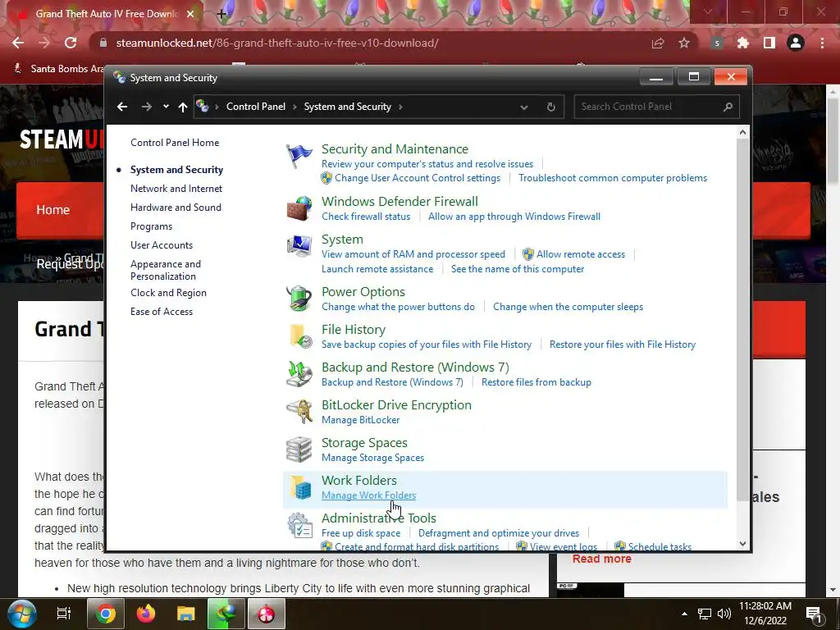Go up one level in Control Panel
This screenshot has height=630, width=840.
tap(183, 107)
